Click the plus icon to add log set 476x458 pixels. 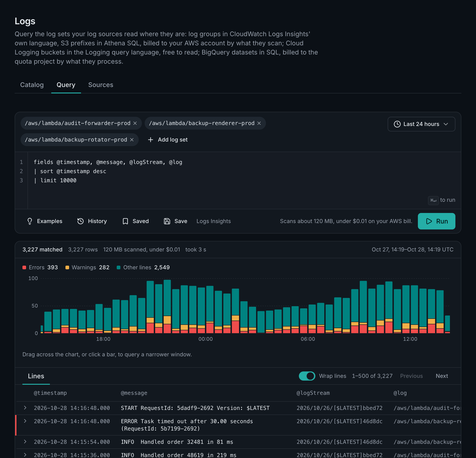(x=151, y=140)
